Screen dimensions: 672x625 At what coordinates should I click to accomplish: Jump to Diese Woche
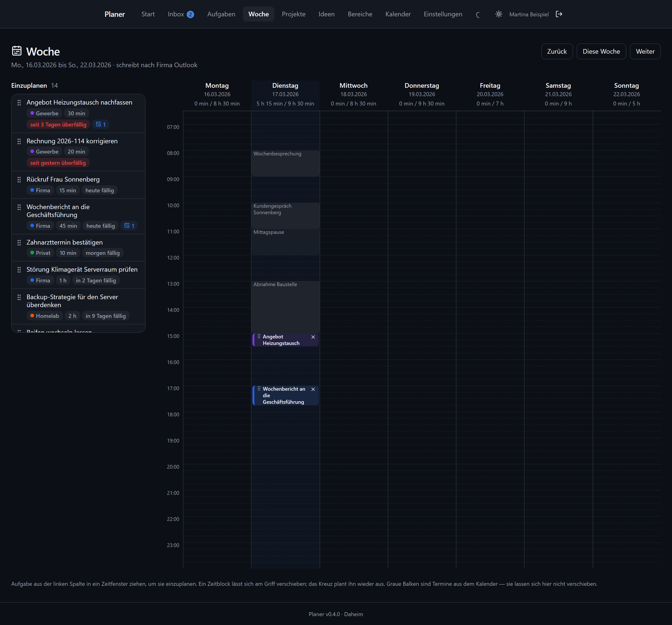[x=601, y=51]
